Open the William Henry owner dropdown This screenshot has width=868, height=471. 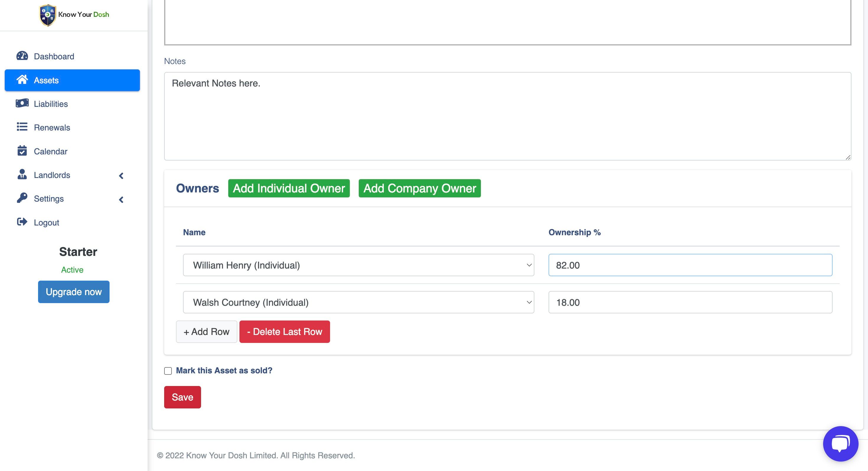358,265
